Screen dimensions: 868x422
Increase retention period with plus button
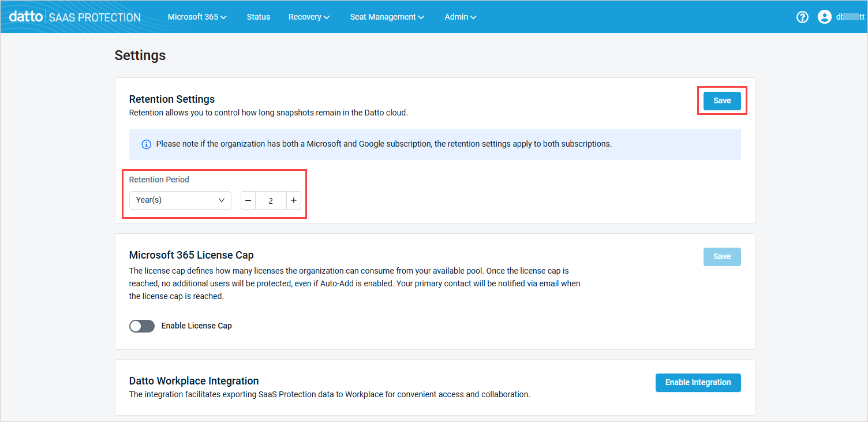pos(293,200)
